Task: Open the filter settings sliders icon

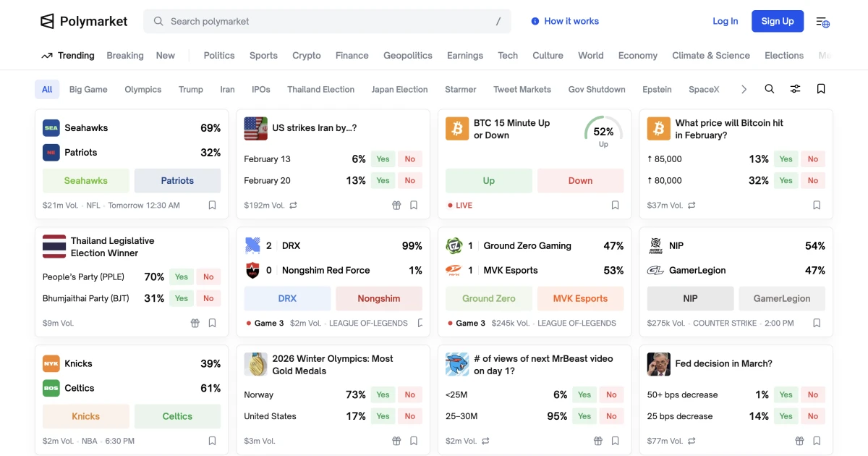Action: (x=795, y=89)
